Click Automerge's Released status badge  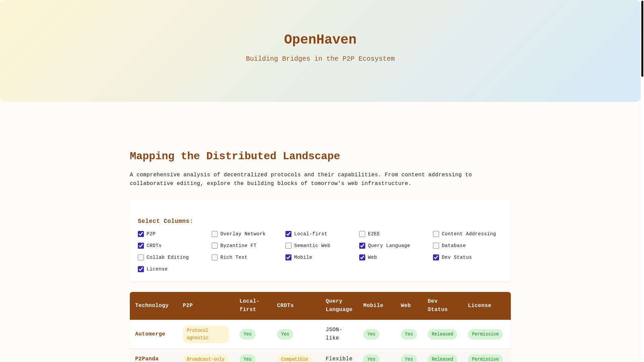click(x=442, y=334)
